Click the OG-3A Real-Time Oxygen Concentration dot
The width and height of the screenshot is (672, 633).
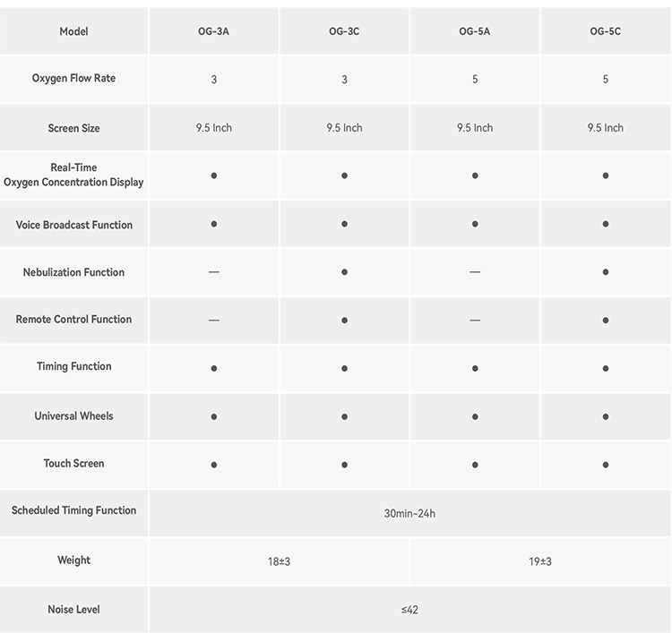214,175
